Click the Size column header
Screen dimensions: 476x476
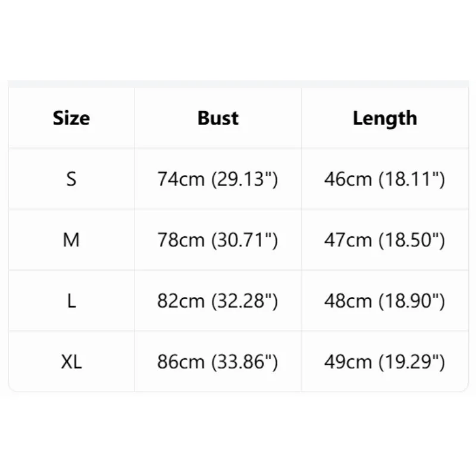coord(71,118)
